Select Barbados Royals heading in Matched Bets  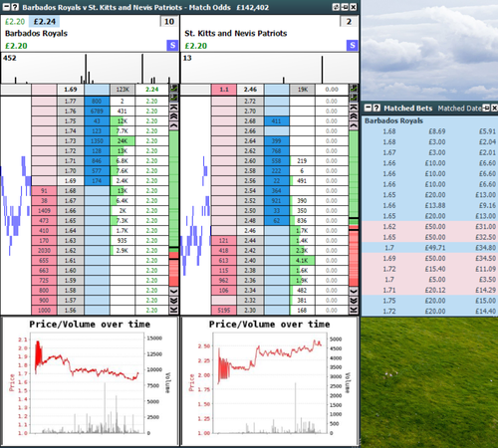393,120
